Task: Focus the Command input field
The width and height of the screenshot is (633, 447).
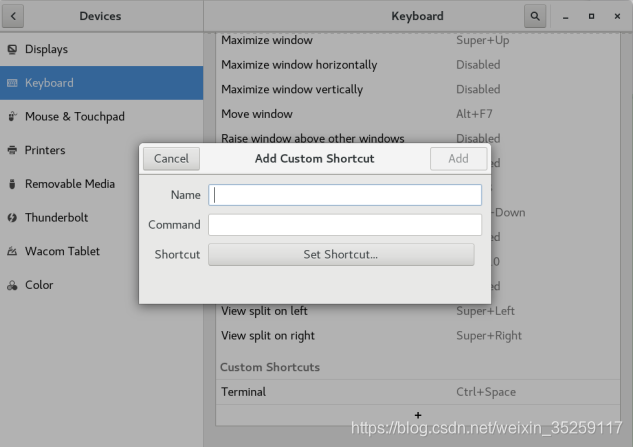Action: pyautogui.click(x=345, y=225)
